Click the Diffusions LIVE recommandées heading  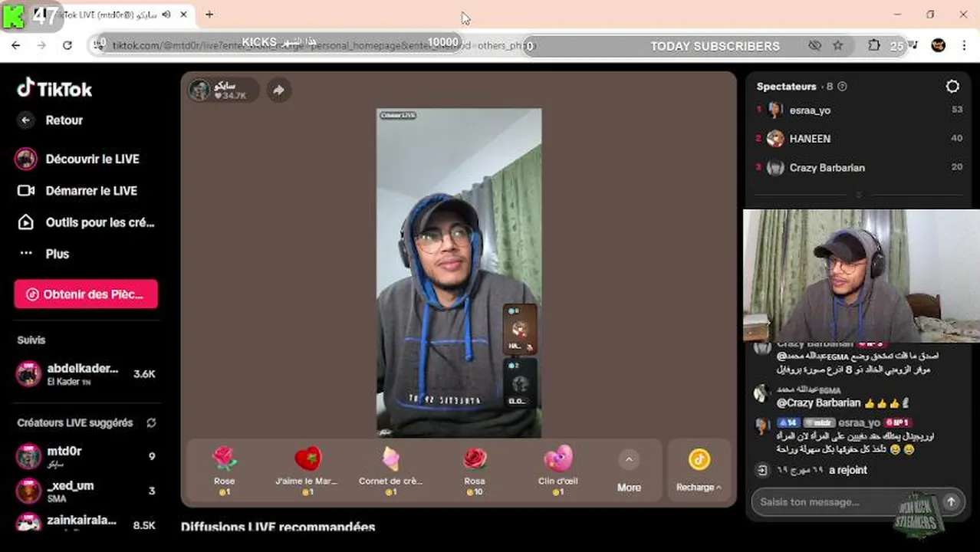278,527
